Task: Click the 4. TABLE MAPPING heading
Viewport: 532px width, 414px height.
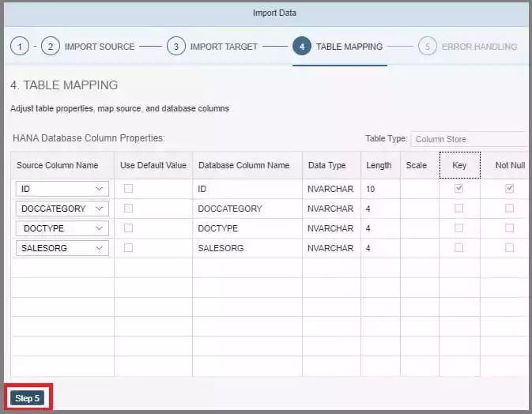Action: [64, 85]
